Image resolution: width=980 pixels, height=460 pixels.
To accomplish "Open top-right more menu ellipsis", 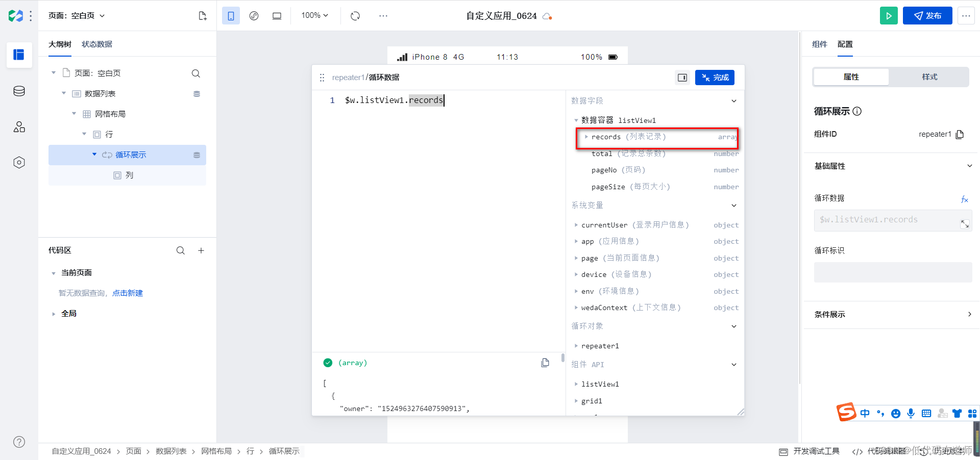I will pos(966,16).
